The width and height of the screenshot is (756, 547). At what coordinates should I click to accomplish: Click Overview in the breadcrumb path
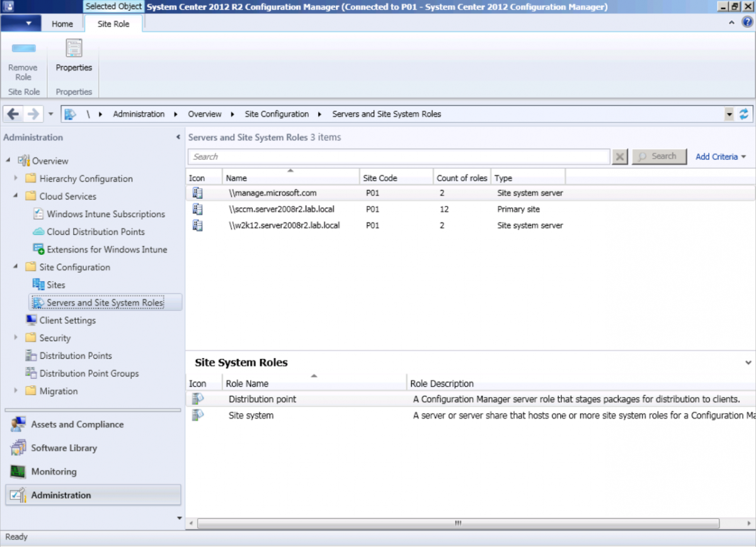tap(205, 114)
